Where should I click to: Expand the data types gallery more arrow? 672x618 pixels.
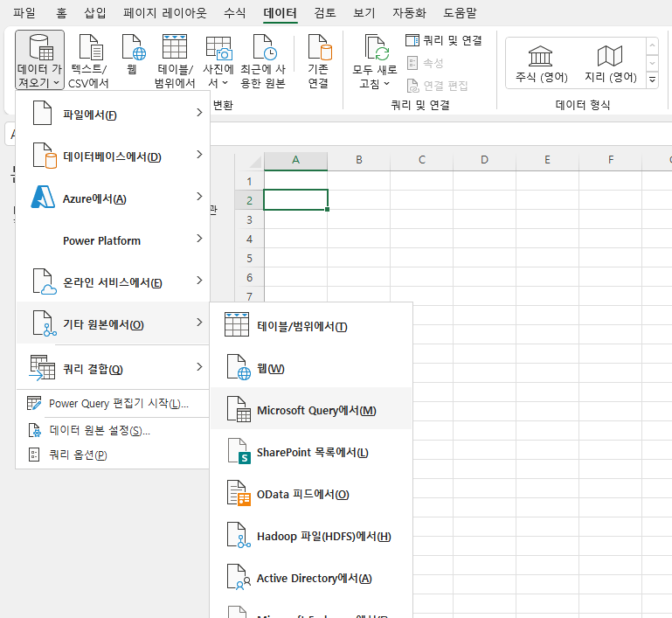tap(652, 80)
